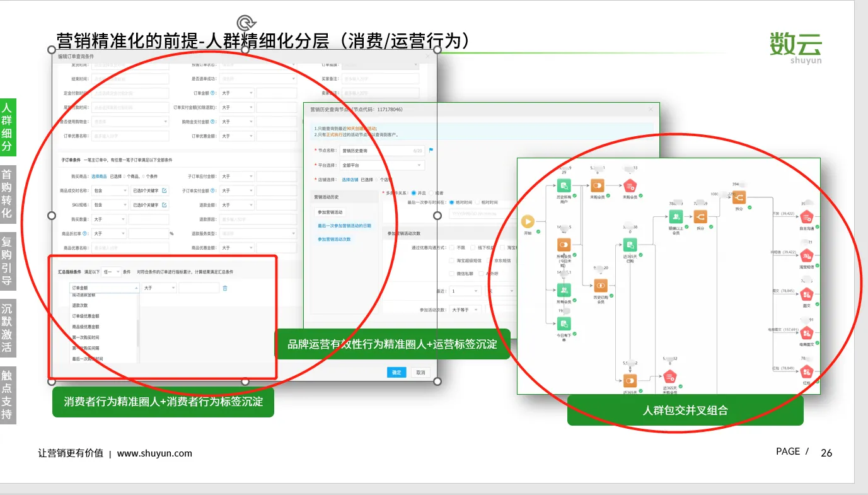This screenshot has width=868, height=495.
Task: Open the 首购转化 sidebar tab
Action: pos(7,194)
